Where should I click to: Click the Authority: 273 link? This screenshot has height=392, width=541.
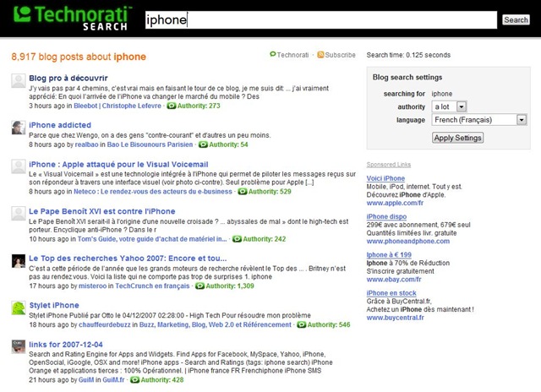(x=199, y=106)
